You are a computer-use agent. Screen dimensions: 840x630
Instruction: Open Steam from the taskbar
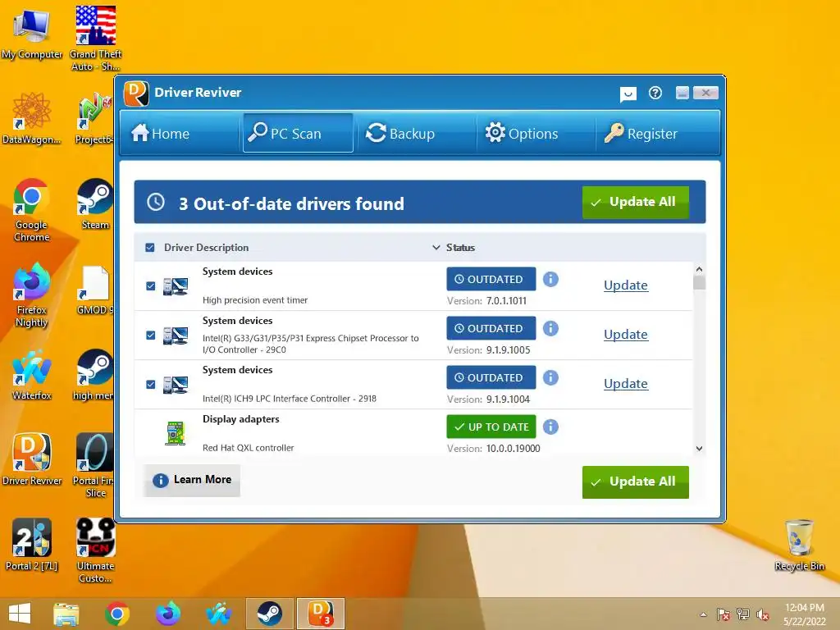pyautogui.click(x=269, y=614)
